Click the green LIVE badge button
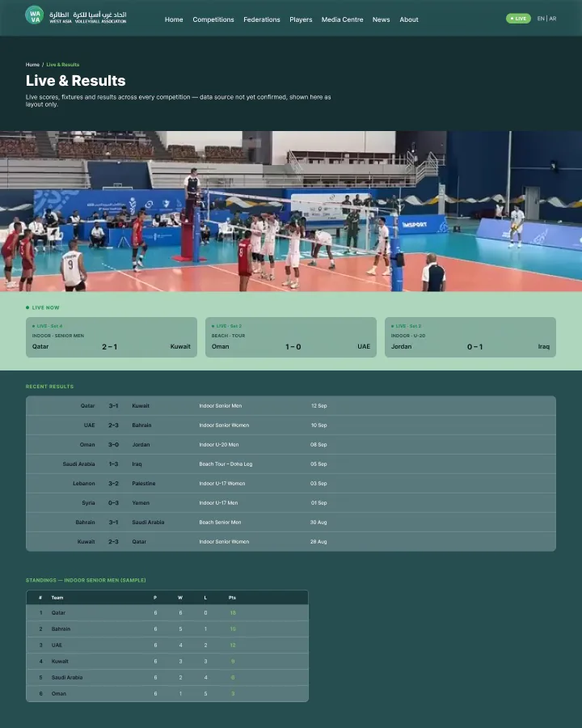The image size is (582, 728). [x=518, y=19]
